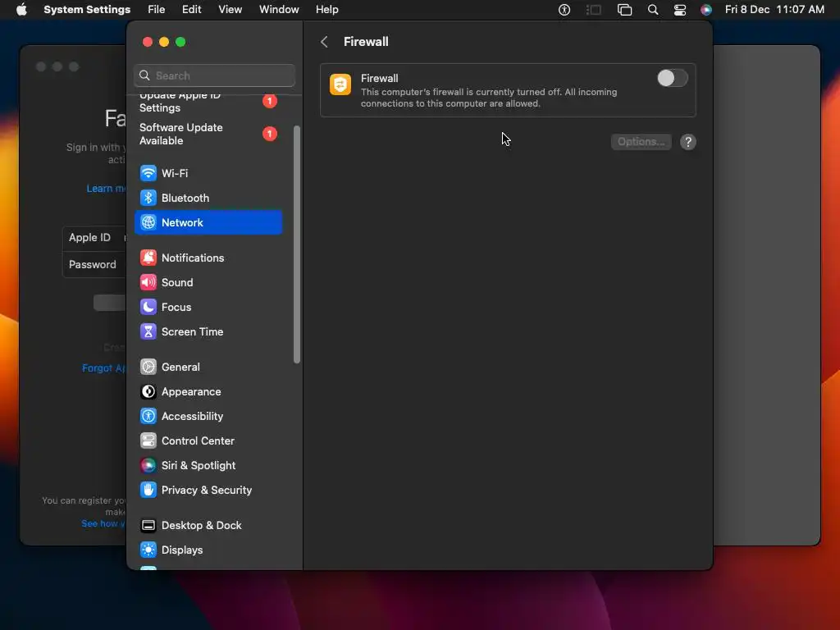The image size is (840, 630).
Task: Click the Network globe icon
Action: [x=148, y=222]
